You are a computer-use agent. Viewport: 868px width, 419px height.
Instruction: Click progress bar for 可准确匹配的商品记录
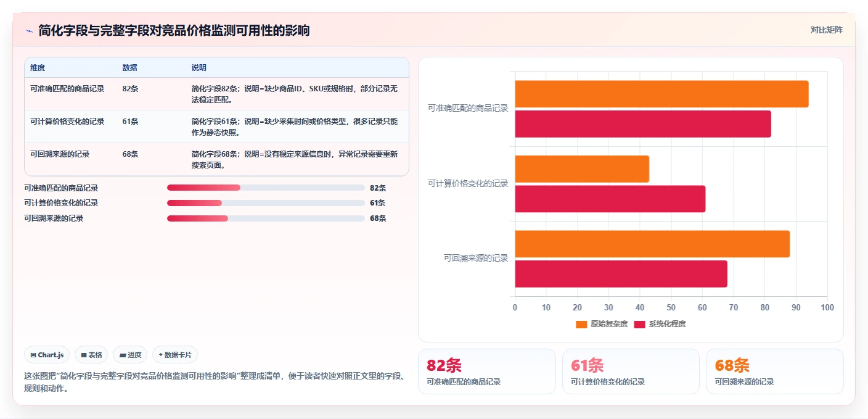click(266, 188)
